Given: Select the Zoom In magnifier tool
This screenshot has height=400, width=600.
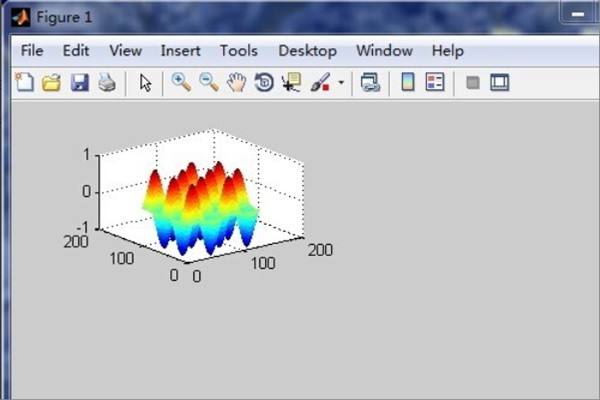Looking at the screenshot, I should click(x=181, y=82).
